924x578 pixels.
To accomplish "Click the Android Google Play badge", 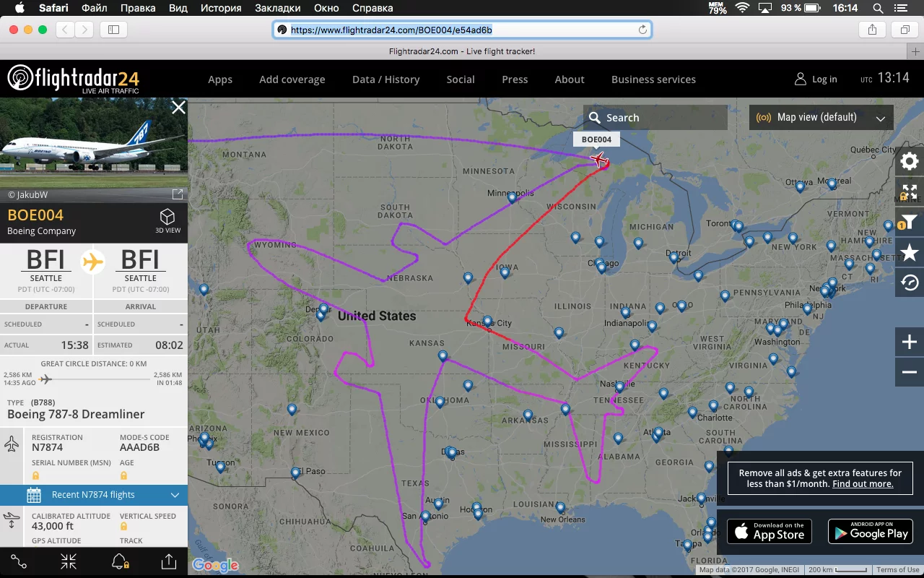I will pyautogui.click(x=871, y=532).
